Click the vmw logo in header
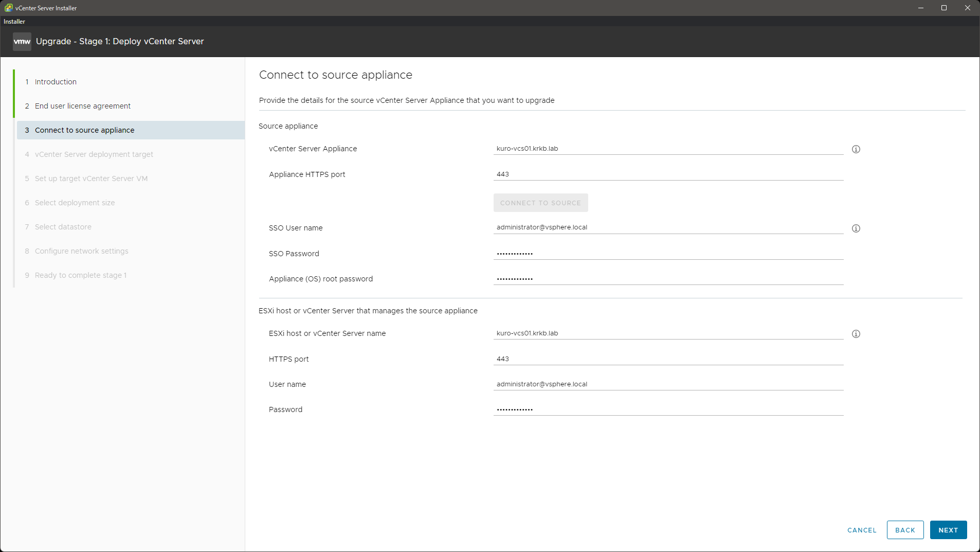Image resolution: width=980 pixels, height=552 pixels. pos(22,42)
